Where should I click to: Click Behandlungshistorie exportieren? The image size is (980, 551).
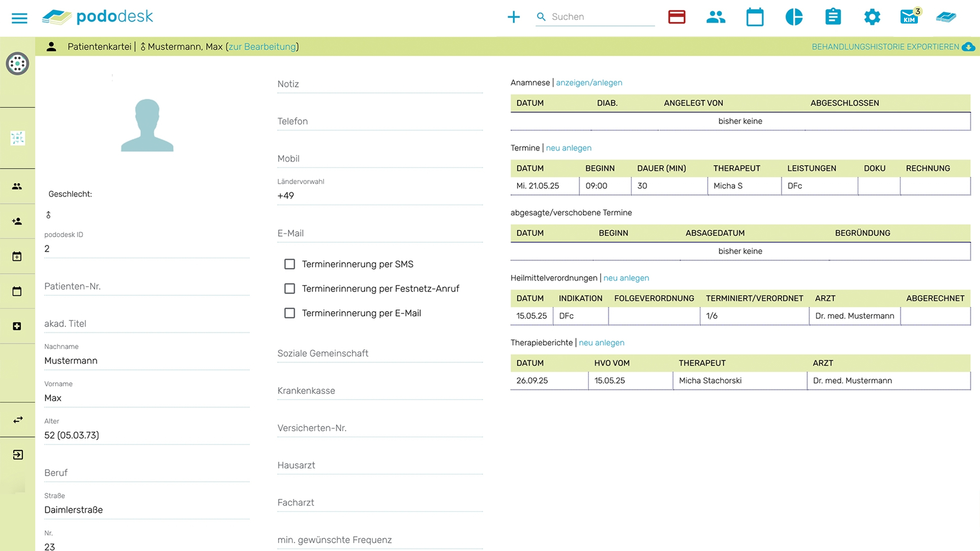(885, 47)
